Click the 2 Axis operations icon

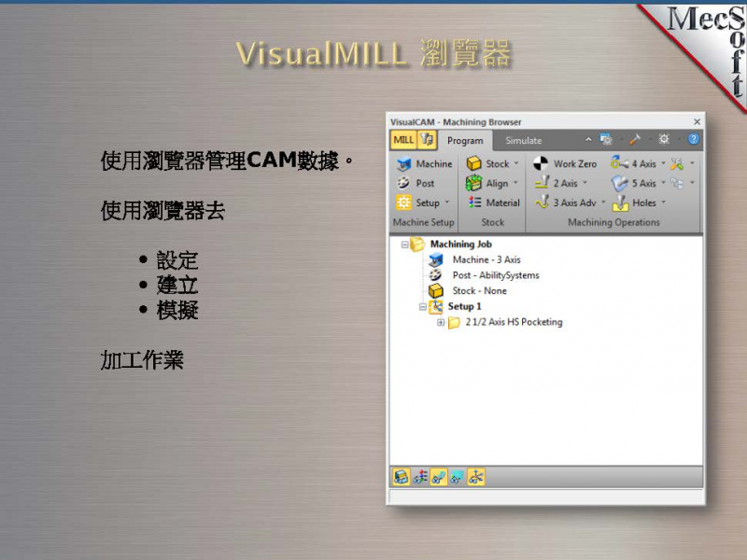[542, 183]
